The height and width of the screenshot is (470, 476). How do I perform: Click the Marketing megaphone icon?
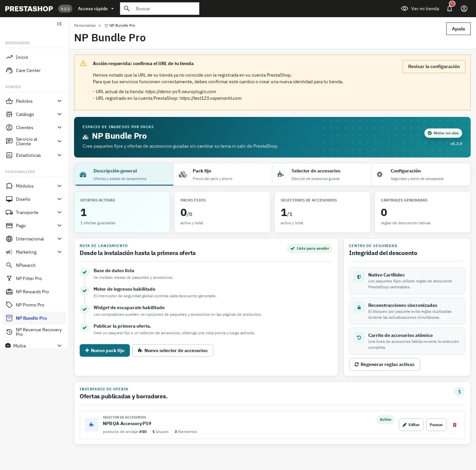point(9,252)
